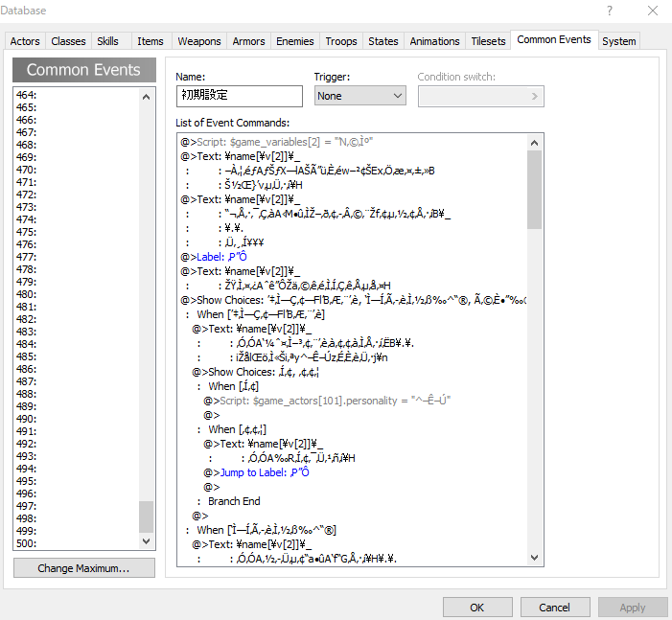Select common event 475

click(77, 232)
